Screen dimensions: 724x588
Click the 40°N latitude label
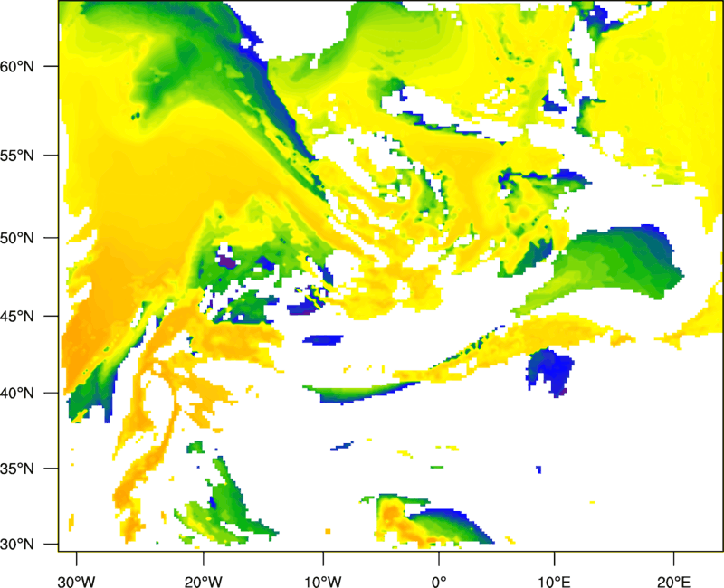coord(17,394)
